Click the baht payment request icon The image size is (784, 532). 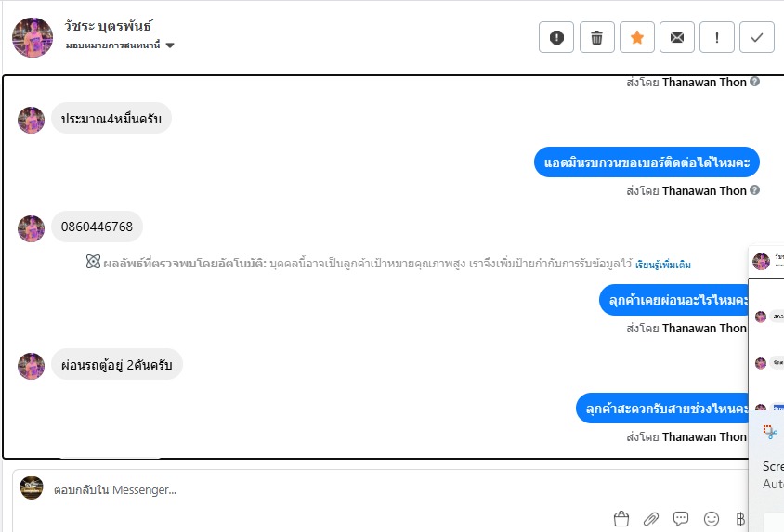point(740,518)
